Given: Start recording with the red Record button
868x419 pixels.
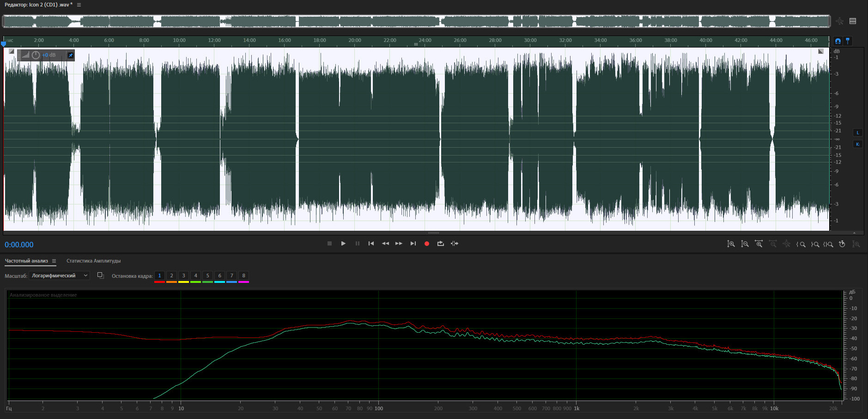Looking at the screenshot, I should pyautogui.click(x=427, y=244).
